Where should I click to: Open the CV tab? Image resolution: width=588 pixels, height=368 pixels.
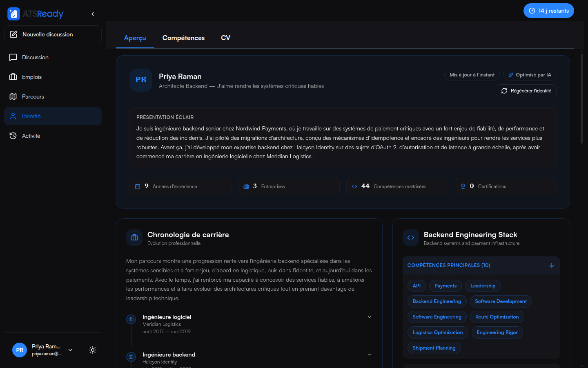(226, 38)
